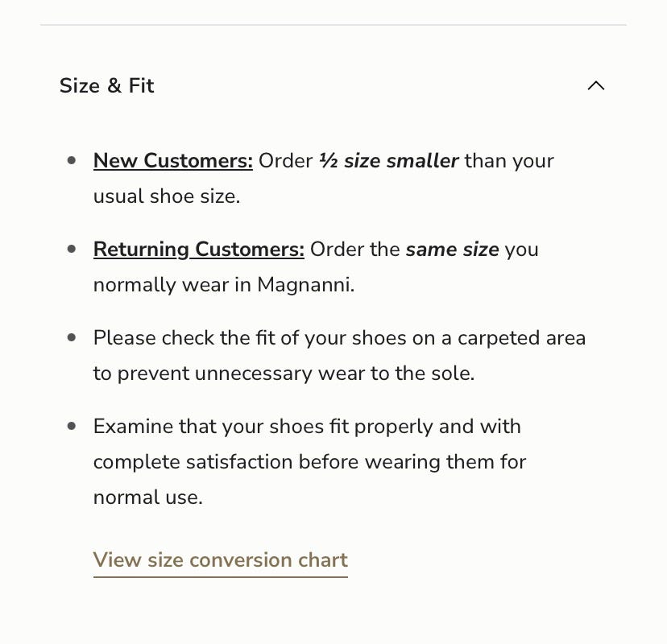Click the 'usual shoe size.' line

click(x=167, y=196)
